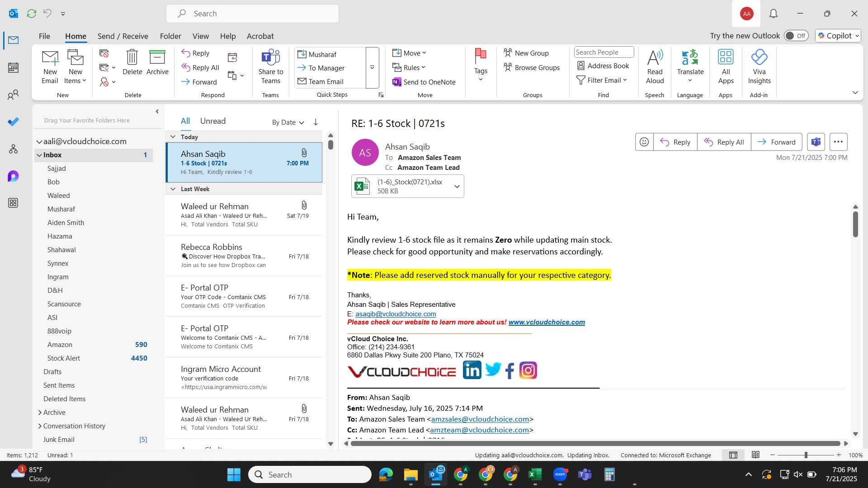
Task: Collapse the Inbox folder tree
Action: pos(39,155)
